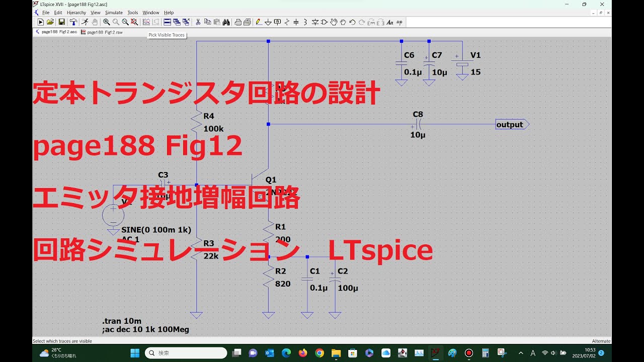
Task: Open the File menu
Action: (46, 13)
